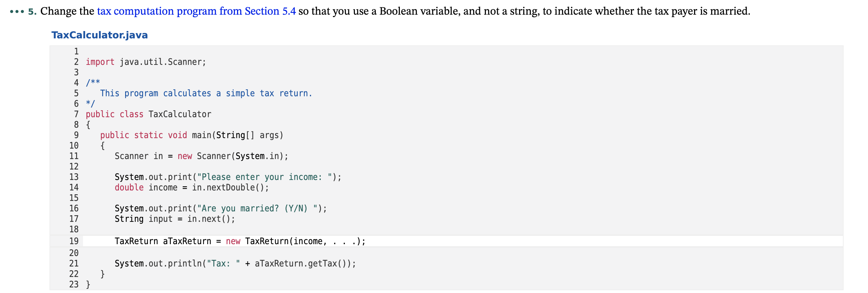The height and width of the screenshot is (293, 868).
Task: Click the three-dot difficulty marker for exercise 5
Action: pos(17,12)
